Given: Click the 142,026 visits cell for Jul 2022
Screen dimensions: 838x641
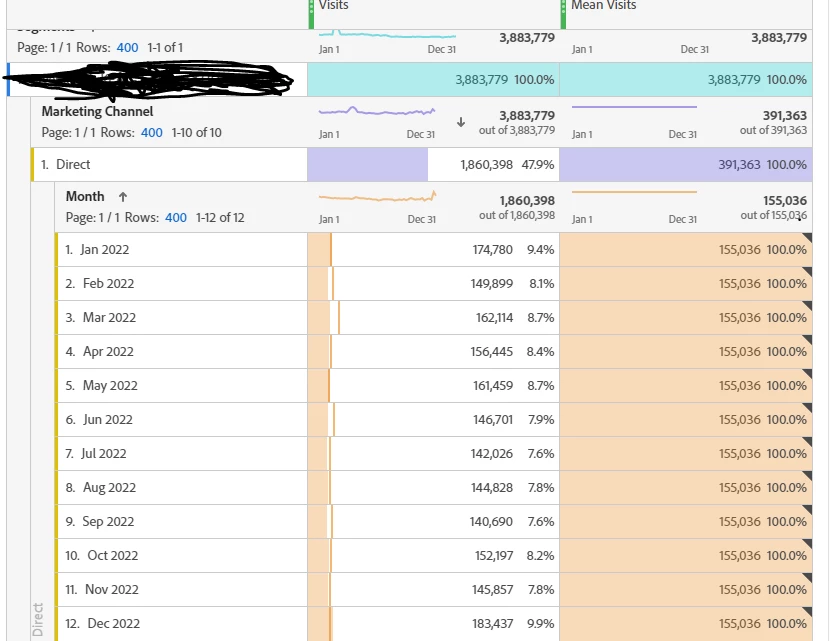Looking at the screenshot, I should click(433, 453).
